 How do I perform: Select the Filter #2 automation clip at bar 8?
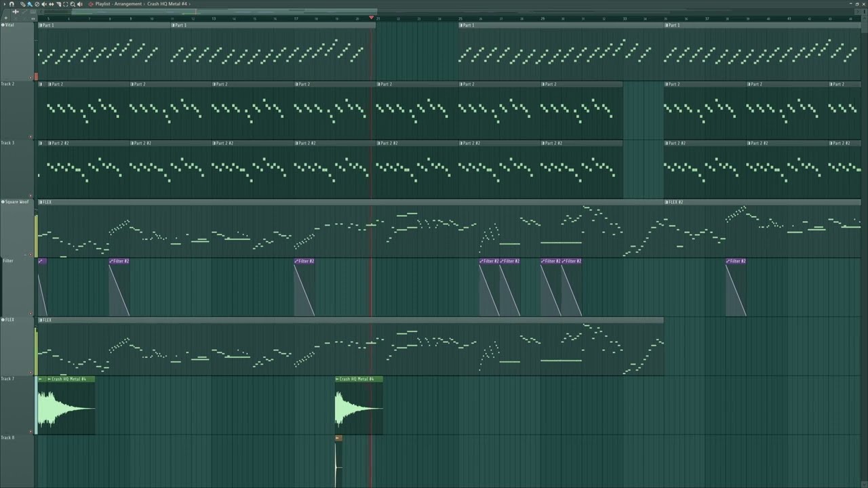[119, 287]
